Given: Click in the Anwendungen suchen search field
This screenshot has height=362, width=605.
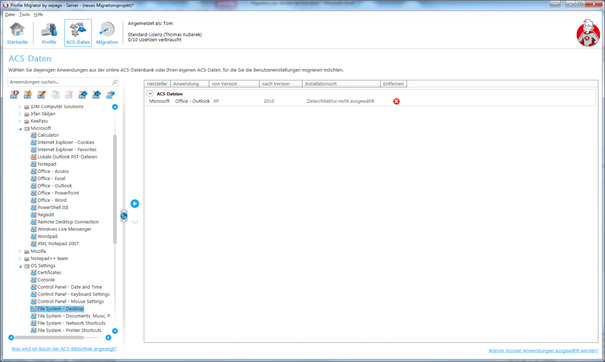Looking at the screenshot, I should point(60,82).
